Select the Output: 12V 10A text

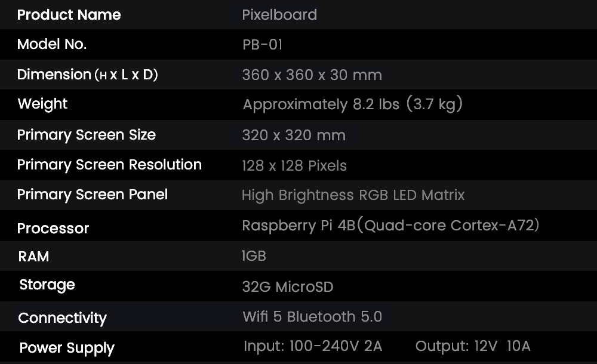pyautogui.click(x=473, y=346)
